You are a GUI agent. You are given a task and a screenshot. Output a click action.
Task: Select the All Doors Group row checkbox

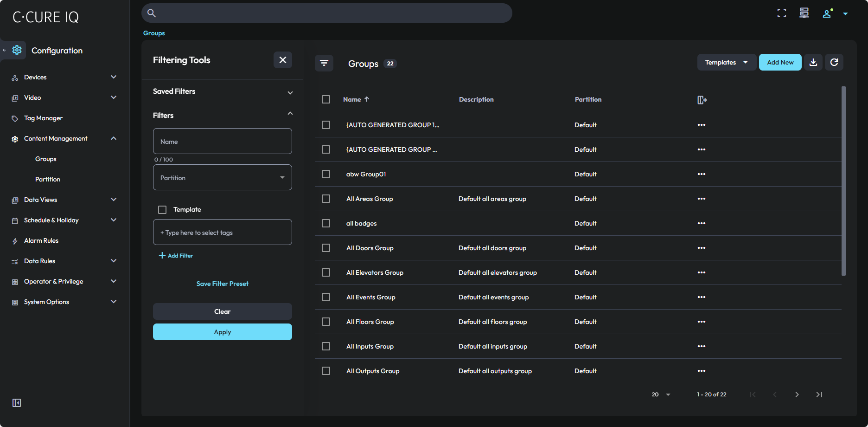pyautogui.click(x=326, y=248)
